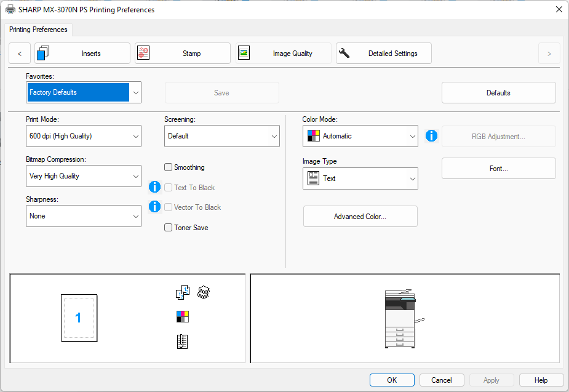Switch to the Stamp tab

click(183, 54)
